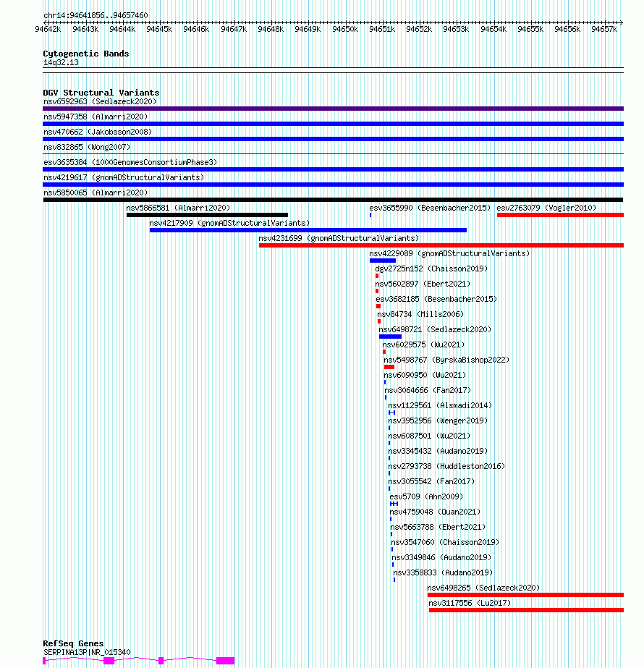The width and height of the screenshot is (644, 668).
Task: Click the red nsv6498265 variant bar
Action: (525, 595)
